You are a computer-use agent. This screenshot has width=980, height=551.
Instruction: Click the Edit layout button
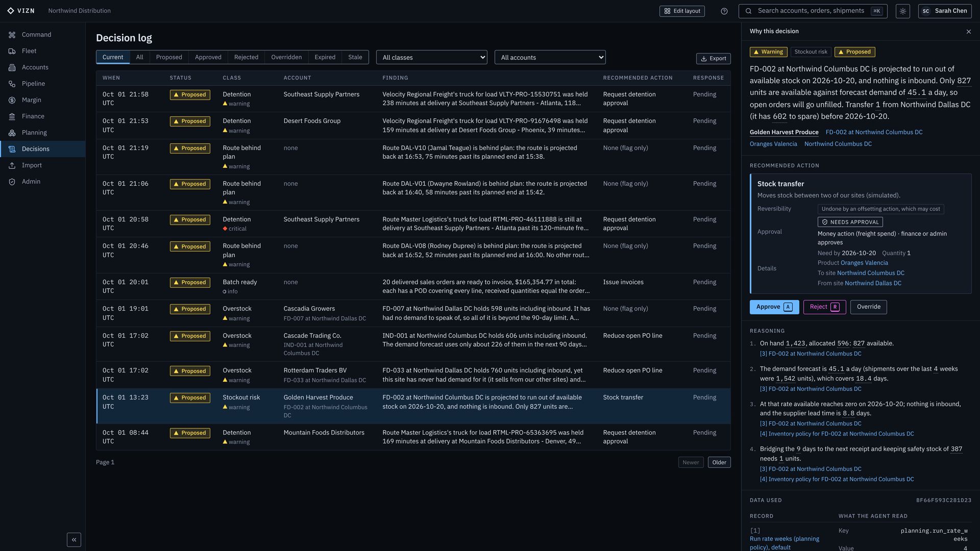pos(682,11)
